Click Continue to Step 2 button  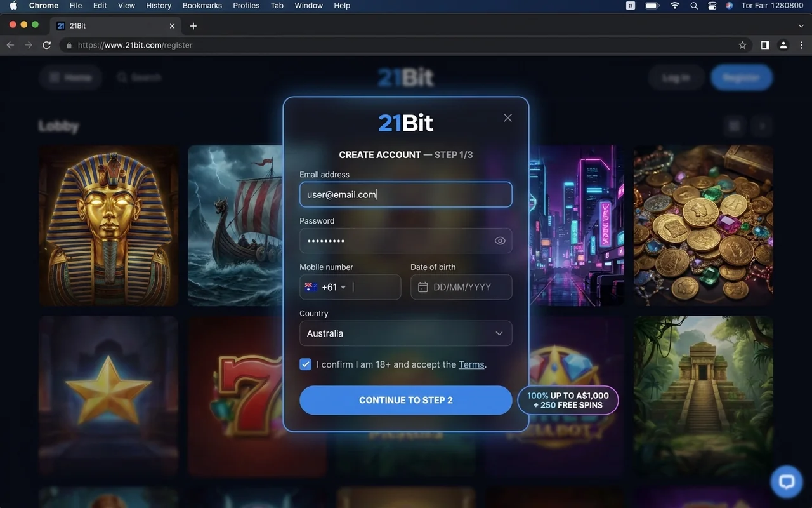tap(405, 400)
